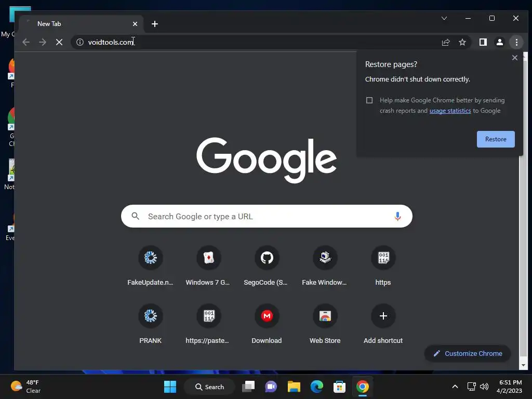Open the Windows 7 G... shortcut

tap(208, 267)
